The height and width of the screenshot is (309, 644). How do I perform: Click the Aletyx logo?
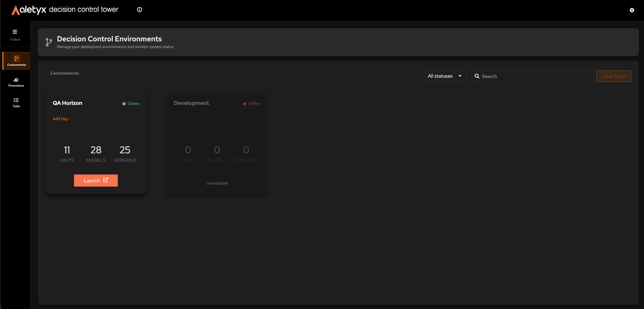point(29,10)
